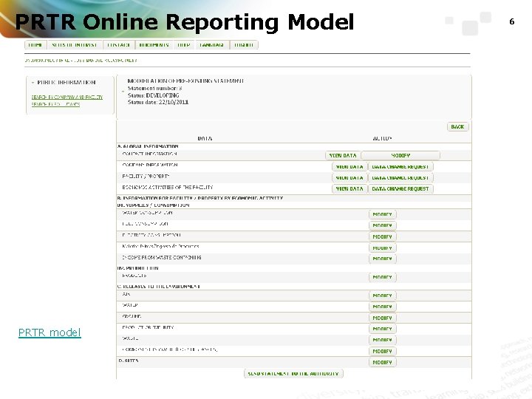Open Search by Company and Facility link
The height and width of the screenshot is (399, 532).
[x=66, y=97]
